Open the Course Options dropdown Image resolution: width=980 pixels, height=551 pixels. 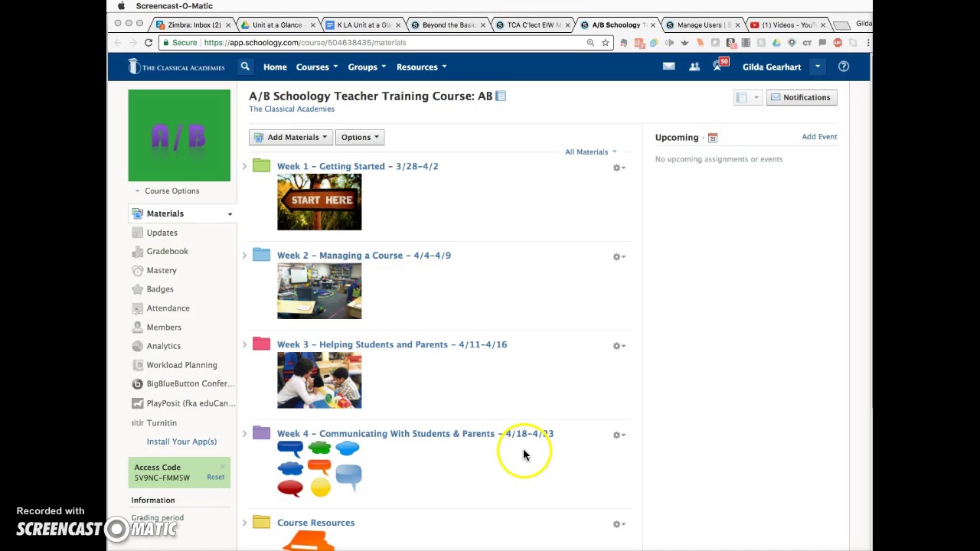[x=167, y=191]
